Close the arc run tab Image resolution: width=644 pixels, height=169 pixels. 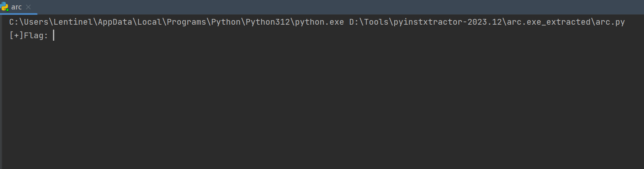pos(28,7)
